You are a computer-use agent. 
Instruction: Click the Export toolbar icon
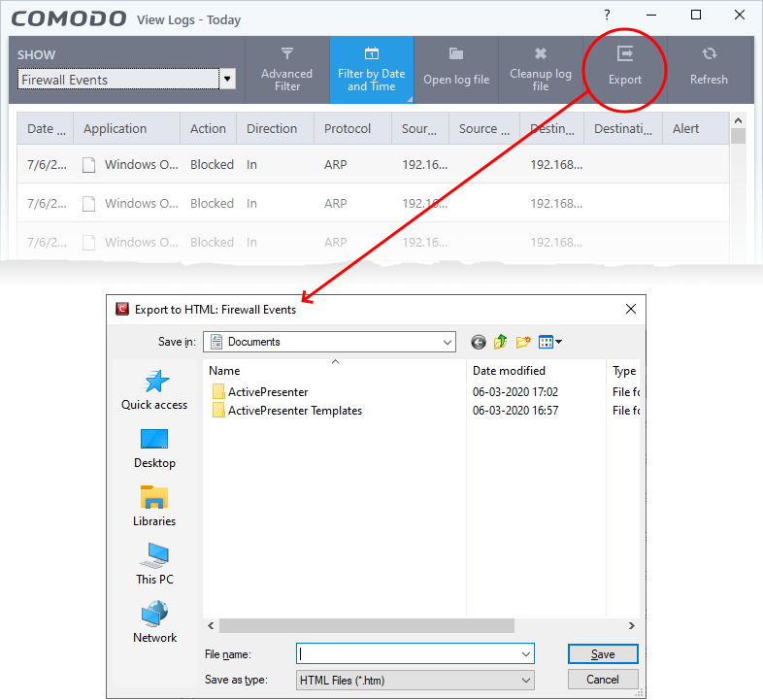pos(624,68)
